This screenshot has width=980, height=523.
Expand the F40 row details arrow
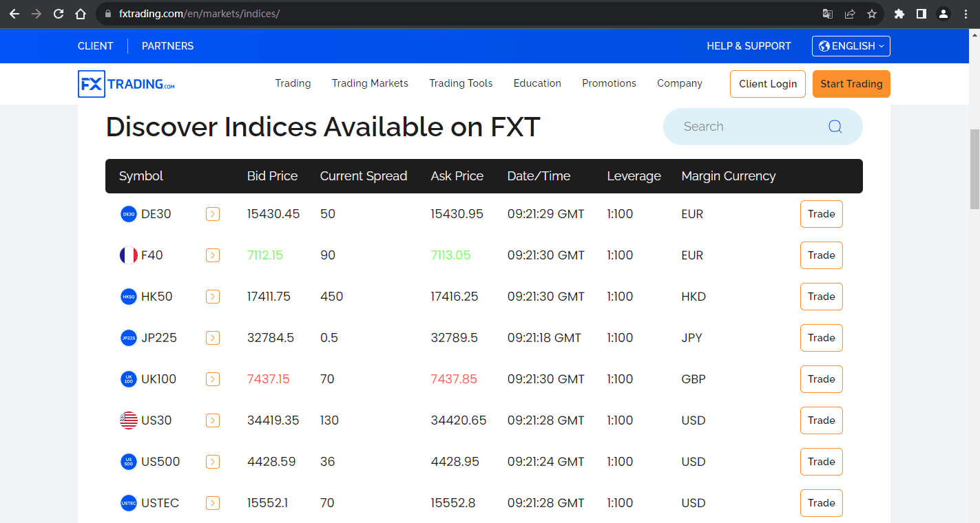click(213, 255)
